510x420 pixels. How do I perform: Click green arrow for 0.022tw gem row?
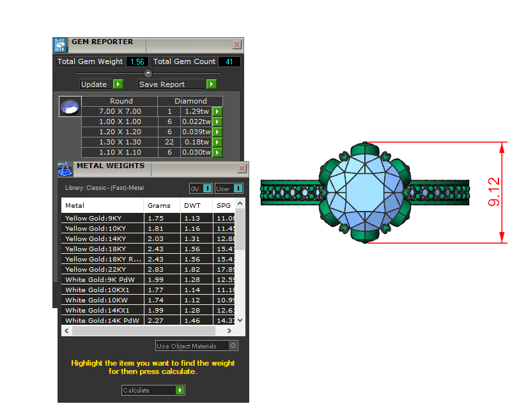coord(217,121)
